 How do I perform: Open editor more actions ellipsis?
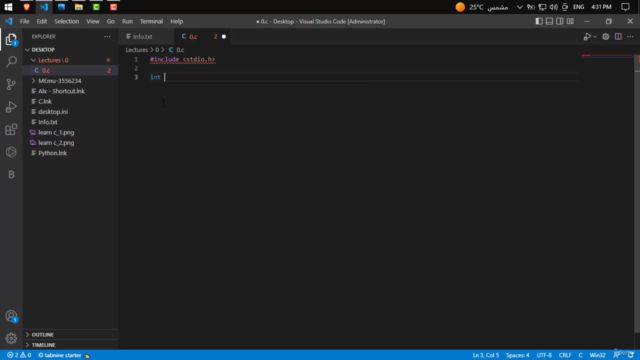[x=630, y=37]
